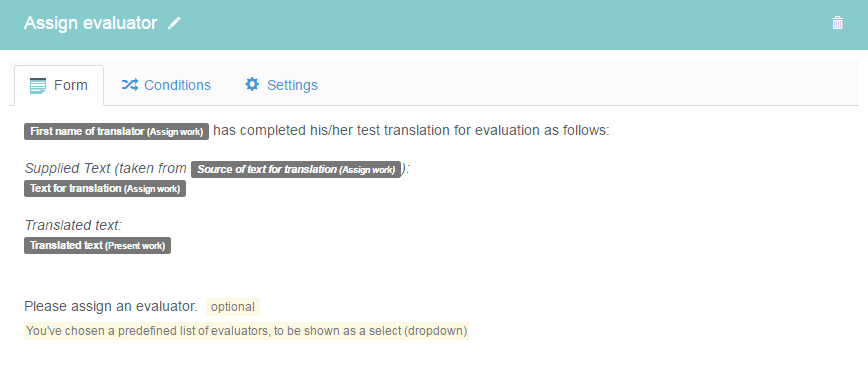Open the Settings tab

coord(281,85)
